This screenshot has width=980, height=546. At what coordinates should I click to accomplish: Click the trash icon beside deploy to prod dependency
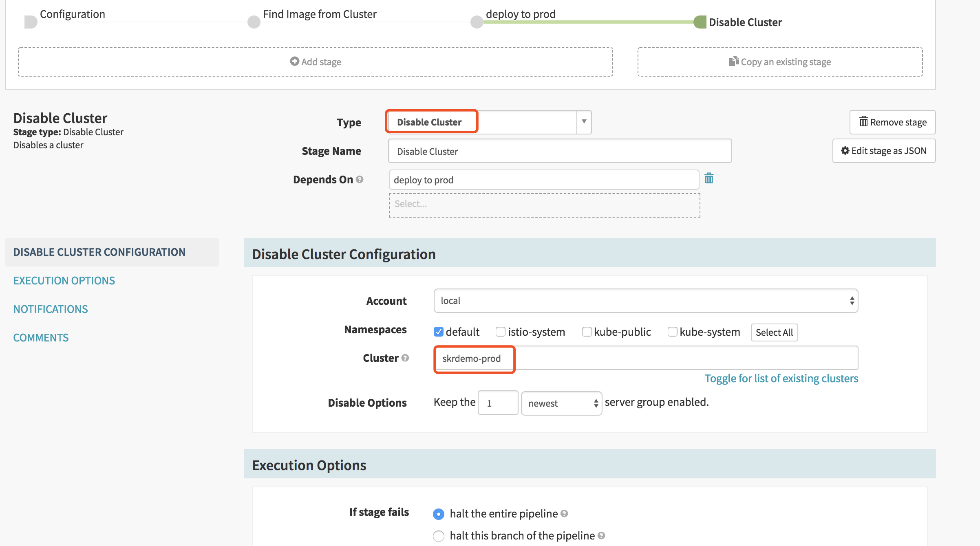click(709, 178)
